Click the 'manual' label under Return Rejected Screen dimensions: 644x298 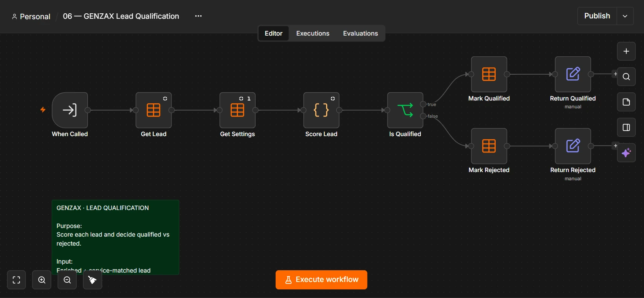pyautogui.click(x=573, y=179)
